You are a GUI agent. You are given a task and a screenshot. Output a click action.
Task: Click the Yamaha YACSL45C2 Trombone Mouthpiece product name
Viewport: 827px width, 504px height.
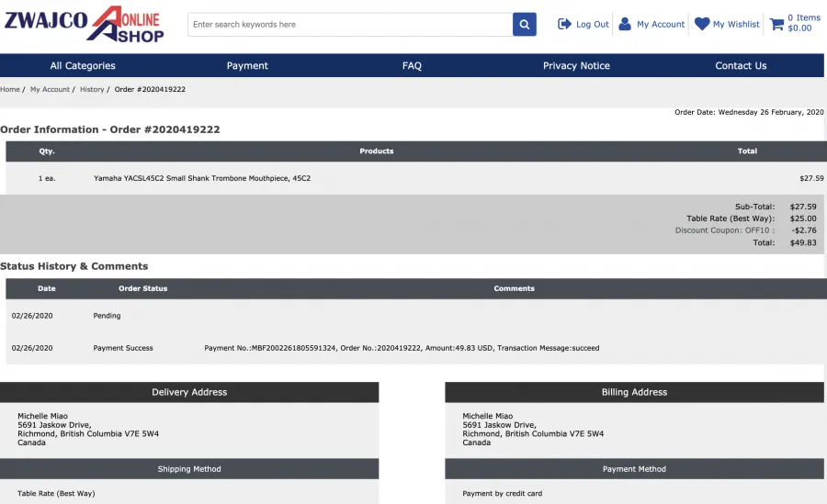pos(202,178)
